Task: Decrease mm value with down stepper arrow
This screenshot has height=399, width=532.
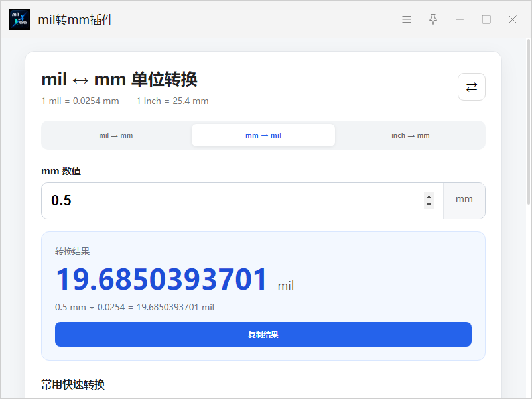Action: coord(429,205)
